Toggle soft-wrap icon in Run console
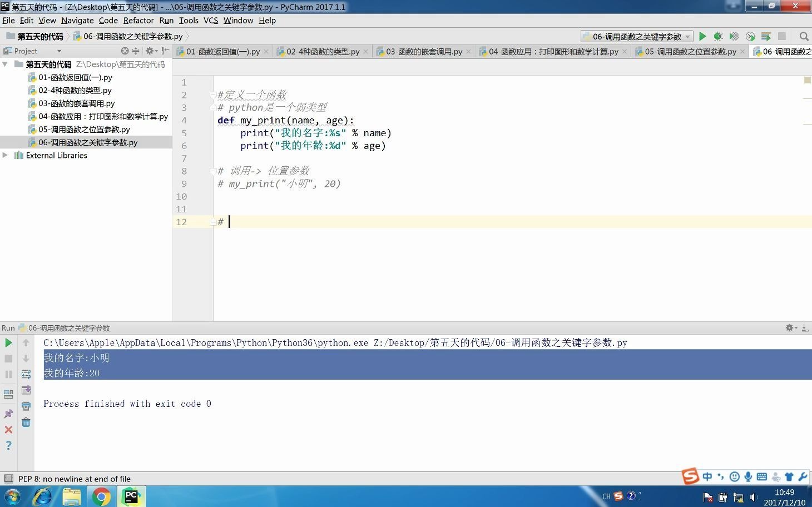 (x=26, y=374)
